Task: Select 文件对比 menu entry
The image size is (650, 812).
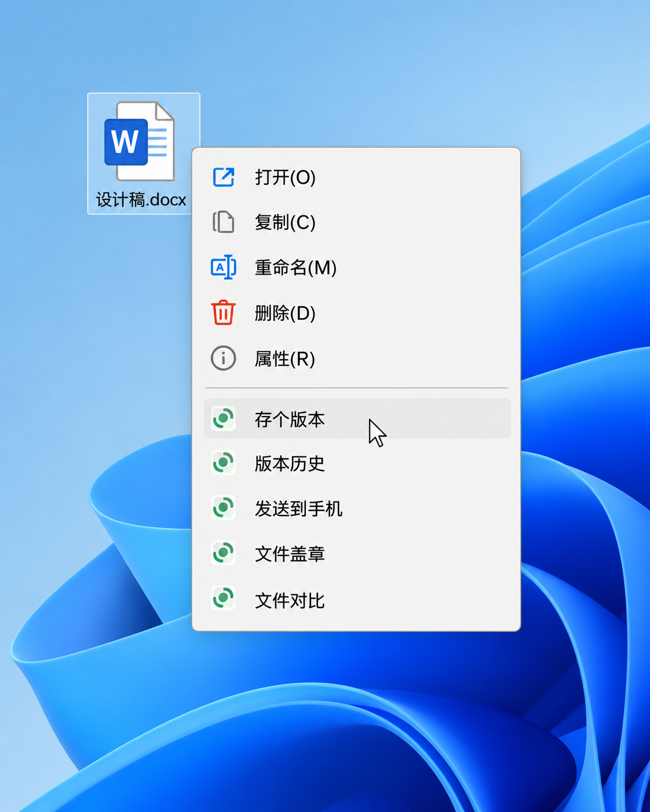Action: point(357,599)
